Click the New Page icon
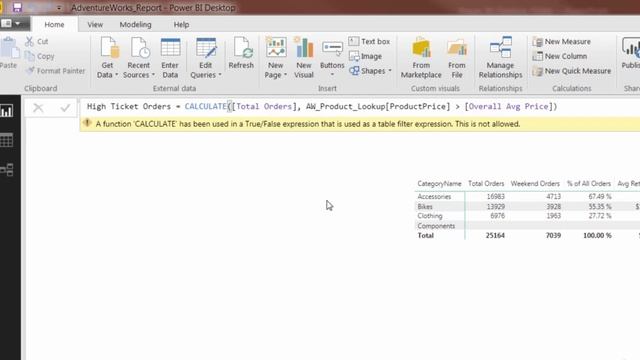 (276, 47)
